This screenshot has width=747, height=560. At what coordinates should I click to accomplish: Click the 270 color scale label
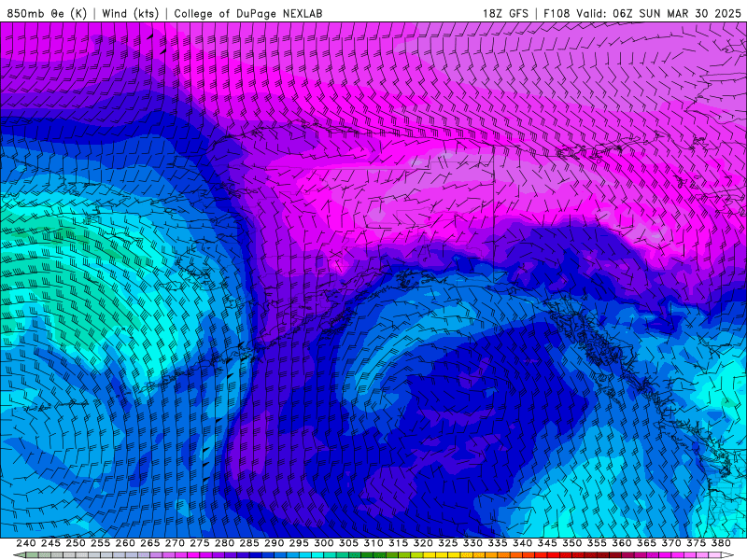tap(175, 543)
